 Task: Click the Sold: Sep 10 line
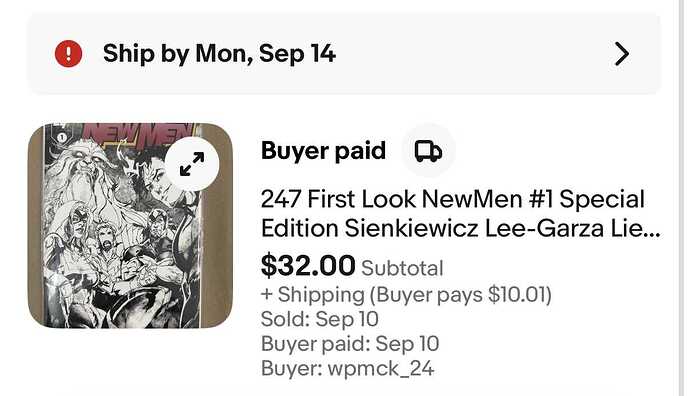click(x=319, y=319)
